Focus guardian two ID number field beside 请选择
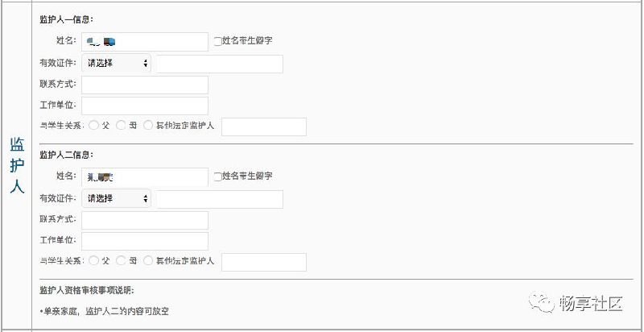The image size is (644, 332). (219, 199)
